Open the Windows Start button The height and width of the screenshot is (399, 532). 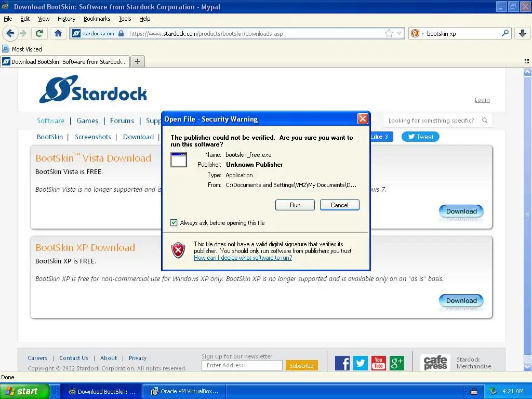pyautogui.click(x=24, y=391)
